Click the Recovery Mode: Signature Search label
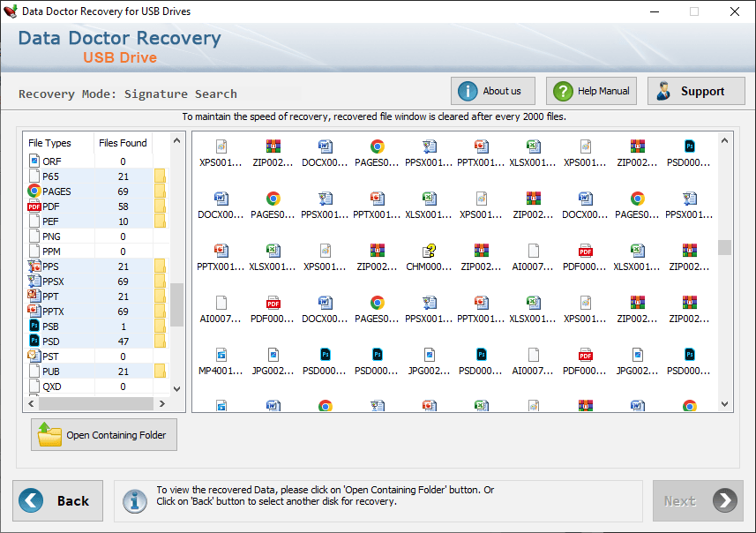756x533 pixels. coord(128,94)
